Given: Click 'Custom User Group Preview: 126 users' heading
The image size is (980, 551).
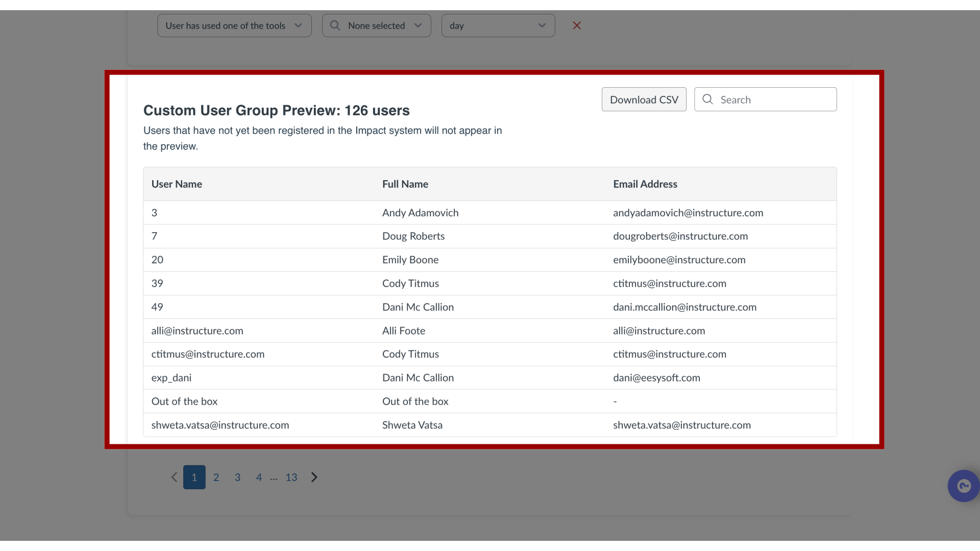Looking at the screenshot, I should coord(277,110).
